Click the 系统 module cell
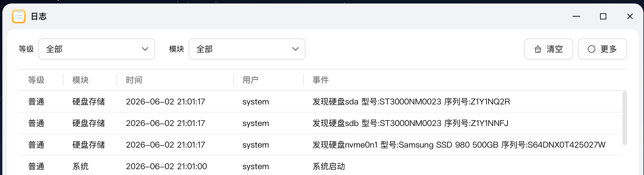Image resolution: width=644 pixels, height=175 pixels. click(x=80, y=166)
